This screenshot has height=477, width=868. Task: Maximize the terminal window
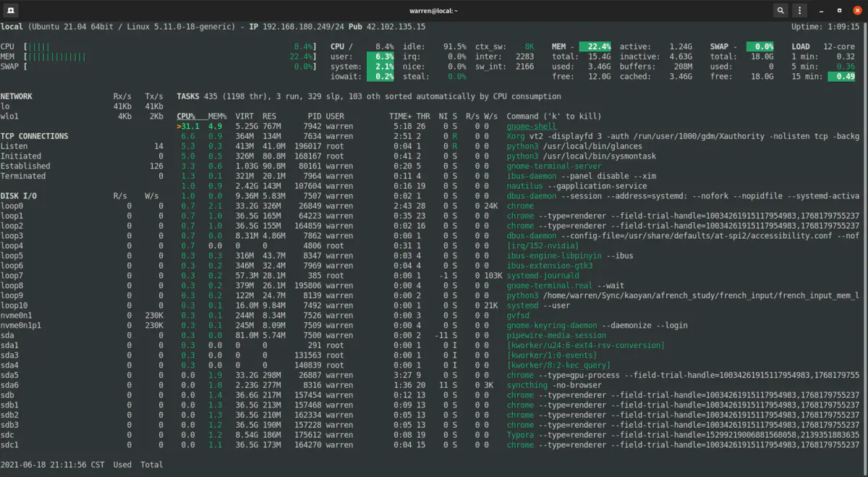pos(838,11)
